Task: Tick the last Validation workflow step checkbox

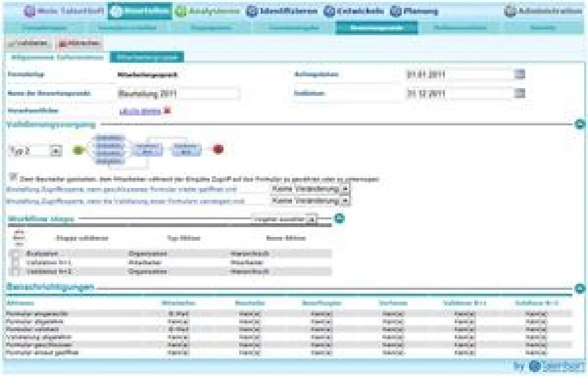Action: coord(16,271)
